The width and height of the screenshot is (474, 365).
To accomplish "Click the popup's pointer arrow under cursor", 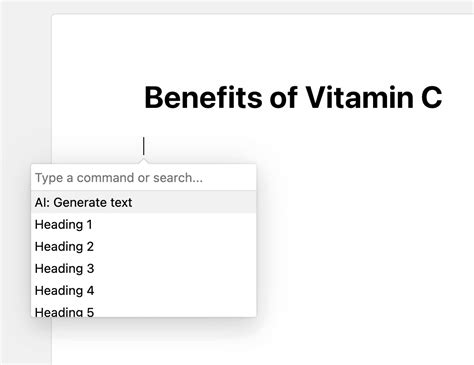I will point(144,161).
